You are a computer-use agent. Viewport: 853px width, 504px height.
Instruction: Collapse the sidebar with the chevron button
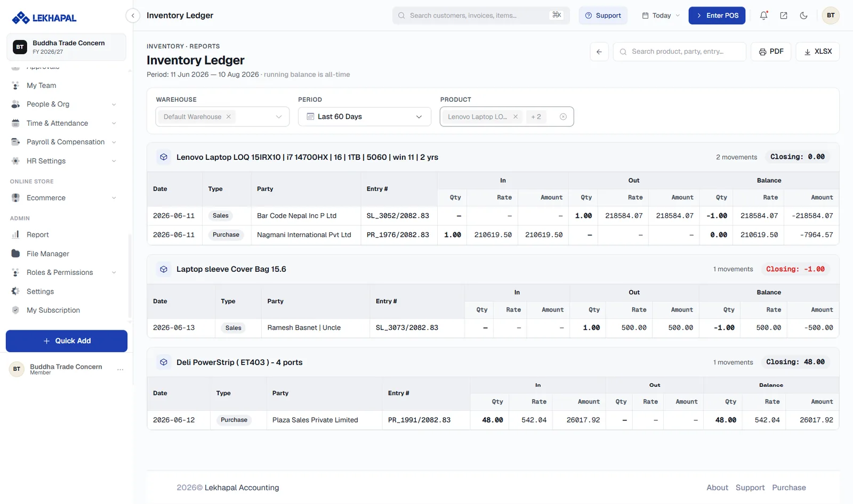click(x=133, y=15)
